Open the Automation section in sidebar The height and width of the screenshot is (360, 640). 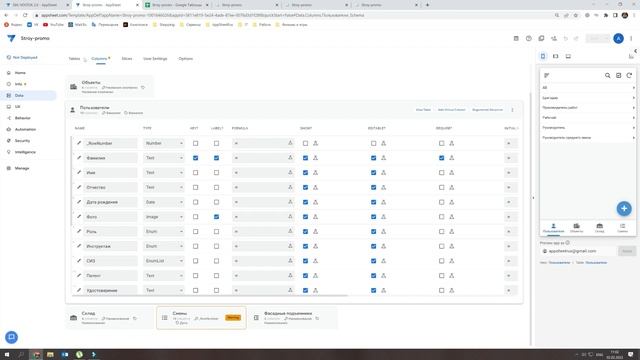click(x=25, y=129)
